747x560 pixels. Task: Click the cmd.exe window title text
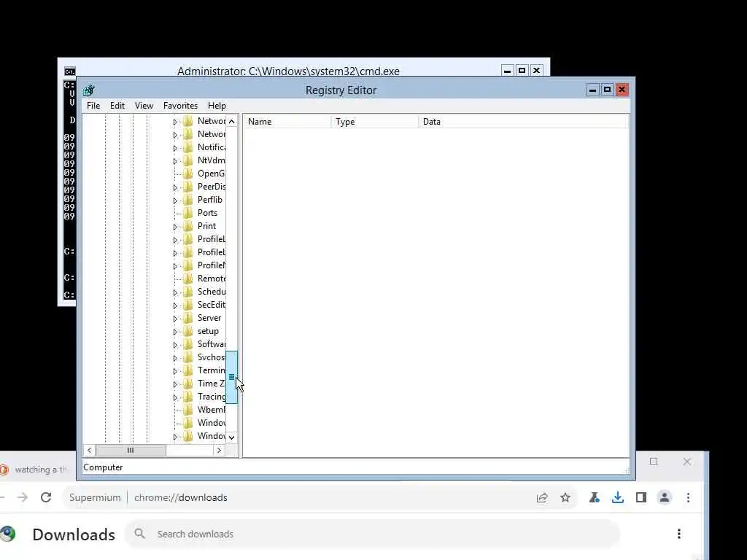(288, 71)
